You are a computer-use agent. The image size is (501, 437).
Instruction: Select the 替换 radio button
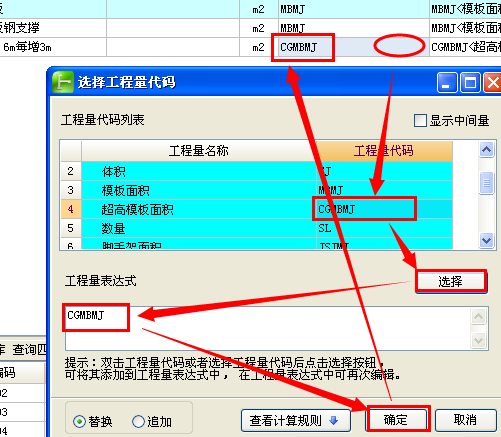(x=79, y=422)
